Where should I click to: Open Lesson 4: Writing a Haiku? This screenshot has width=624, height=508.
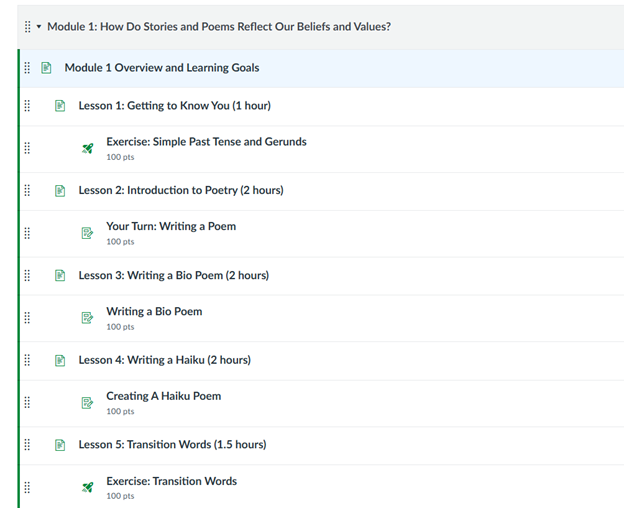pyautogui.click(x=164, y=360)
